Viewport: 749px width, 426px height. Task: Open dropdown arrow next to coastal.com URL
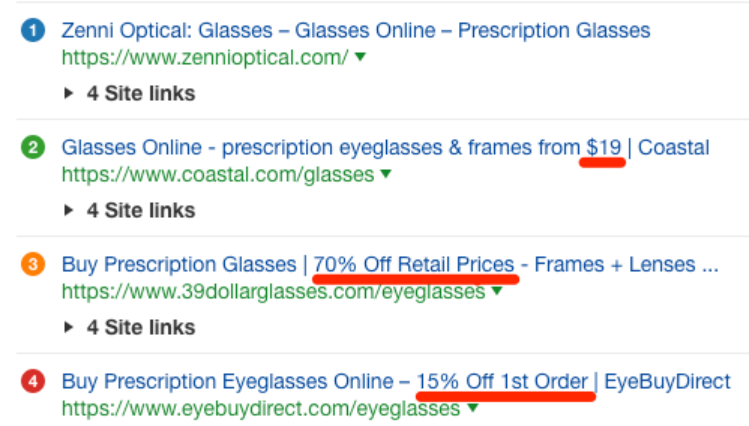pyautogui.click(x=386, y=174)
